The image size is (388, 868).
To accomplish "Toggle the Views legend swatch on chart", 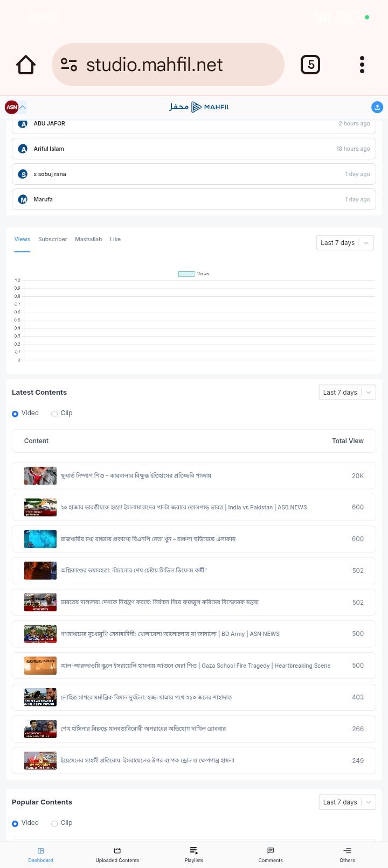I will [186, 274].
